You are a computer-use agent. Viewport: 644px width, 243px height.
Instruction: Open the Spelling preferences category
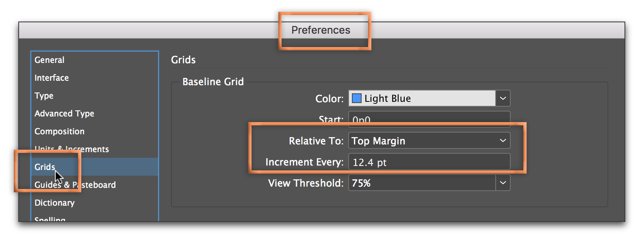pos(50,219)
